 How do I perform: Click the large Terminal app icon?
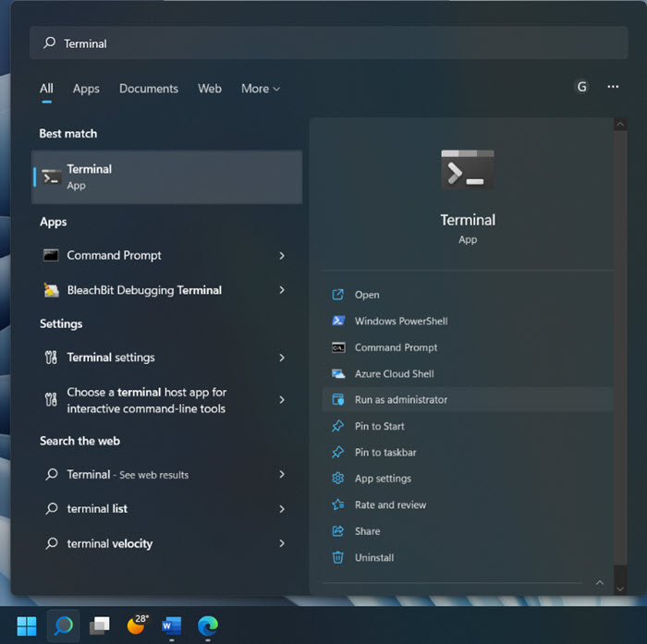pos(467,170)
